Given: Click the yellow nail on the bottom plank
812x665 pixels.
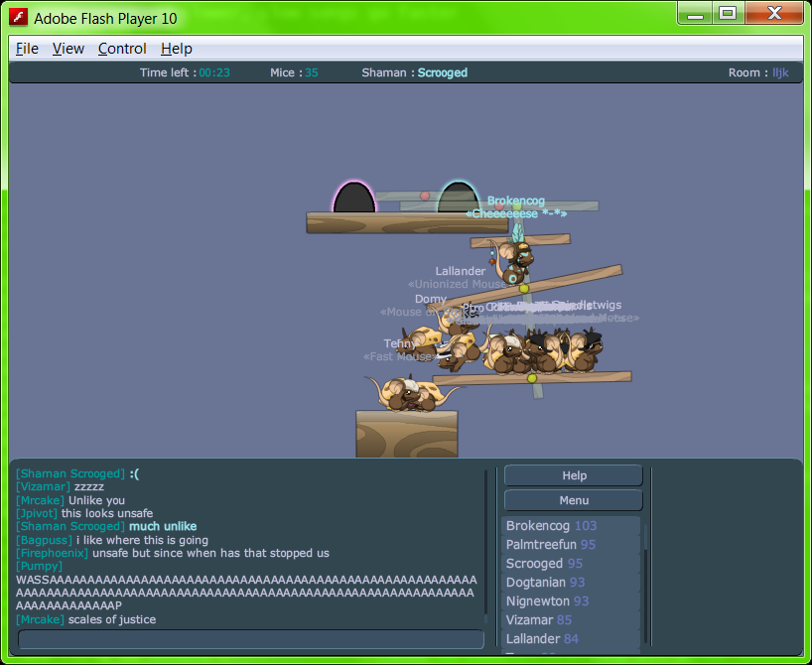Looking at the screenshot, I should point(532,378).
